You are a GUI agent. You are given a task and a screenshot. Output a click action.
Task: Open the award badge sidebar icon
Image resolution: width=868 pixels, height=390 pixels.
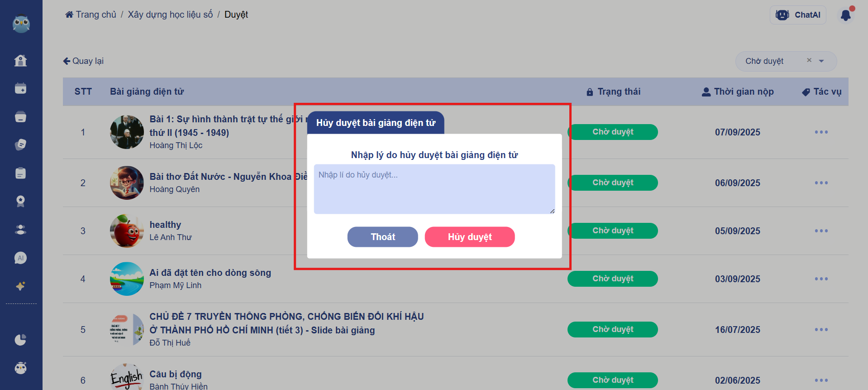20,201
